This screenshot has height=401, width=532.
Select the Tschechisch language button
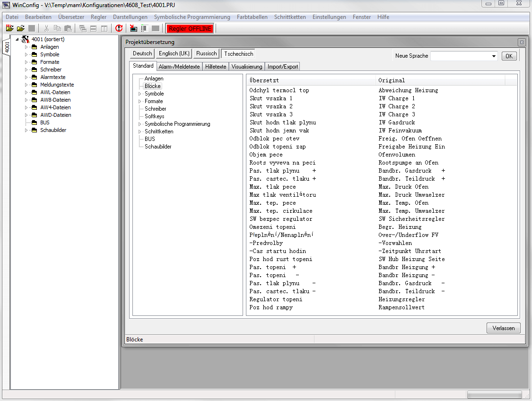coord(238,53)
